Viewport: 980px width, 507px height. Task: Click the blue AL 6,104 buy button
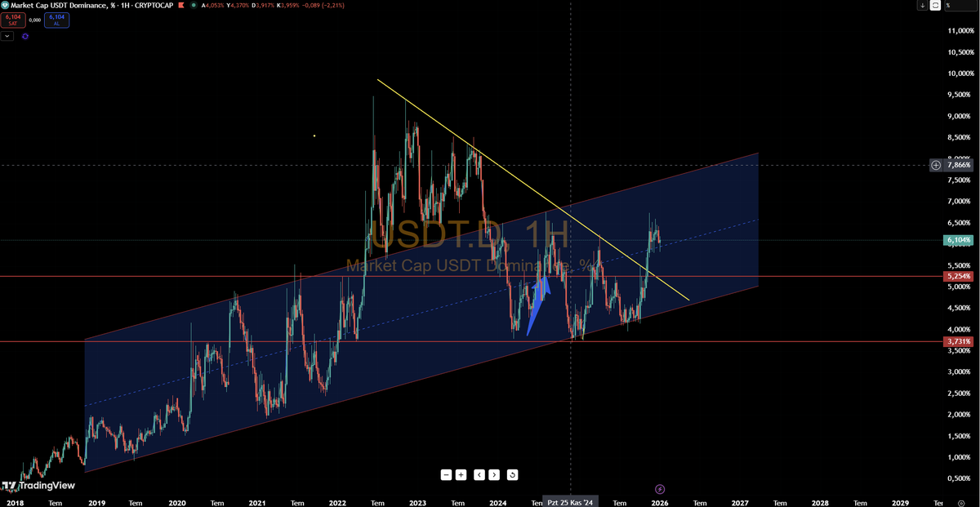57,20
